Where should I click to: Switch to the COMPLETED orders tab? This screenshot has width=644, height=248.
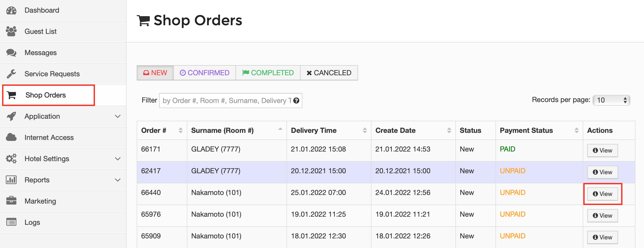pyautogui.click(x=268, y=73)
